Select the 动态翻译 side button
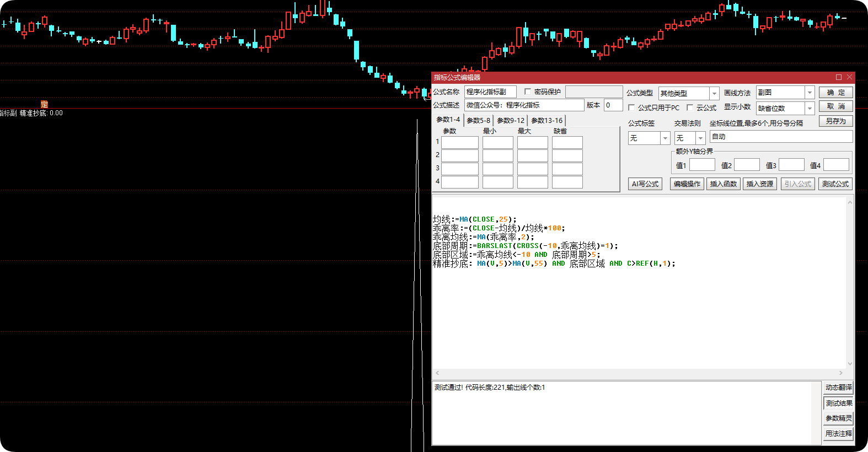The image size is (868, 452). pyautogui.click(x=838, y=388)
